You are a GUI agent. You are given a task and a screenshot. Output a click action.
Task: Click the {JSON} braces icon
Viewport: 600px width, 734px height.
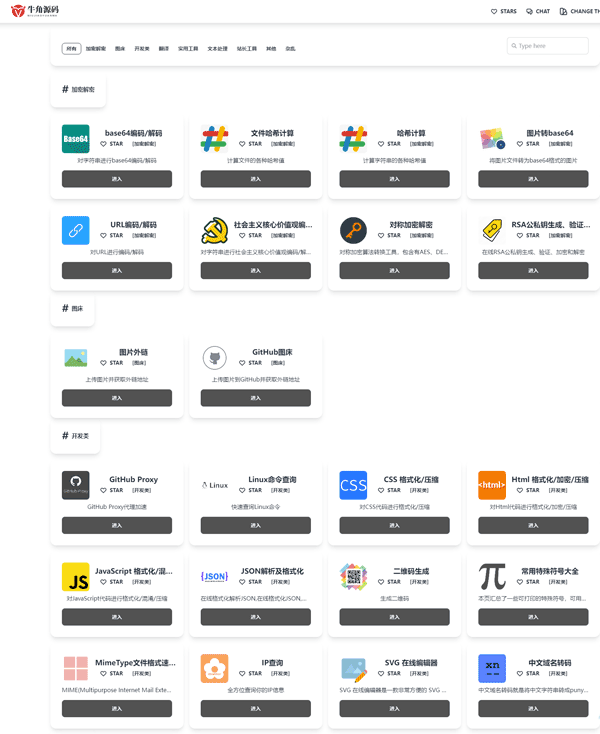tap(214, 577)
